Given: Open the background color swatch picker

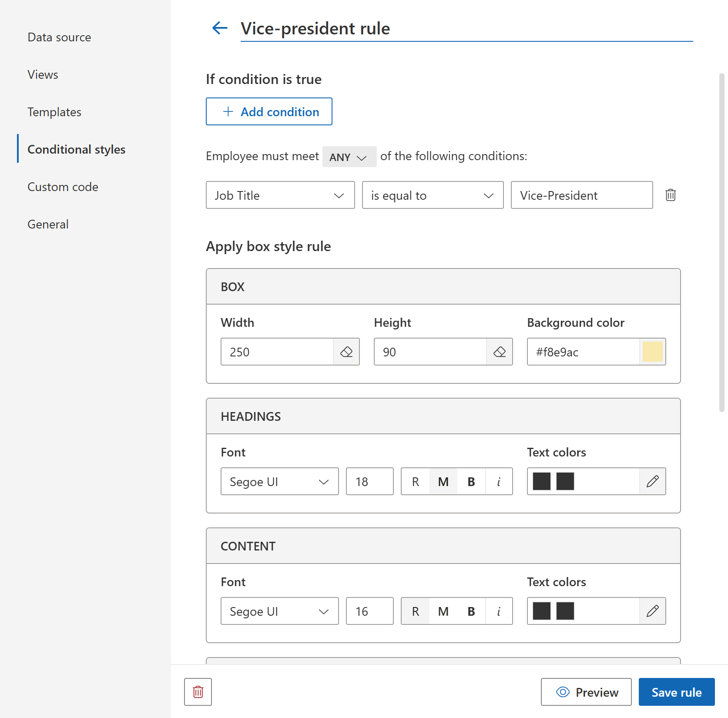Looking at the screenshot, I should click(653, 352).
